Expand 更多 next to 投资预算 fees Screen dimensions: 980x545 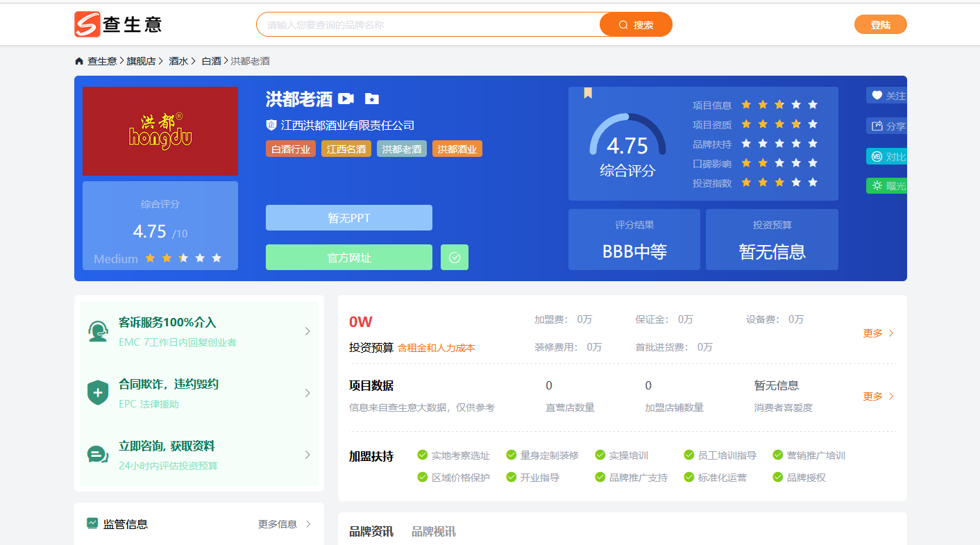tap(878, 333)
